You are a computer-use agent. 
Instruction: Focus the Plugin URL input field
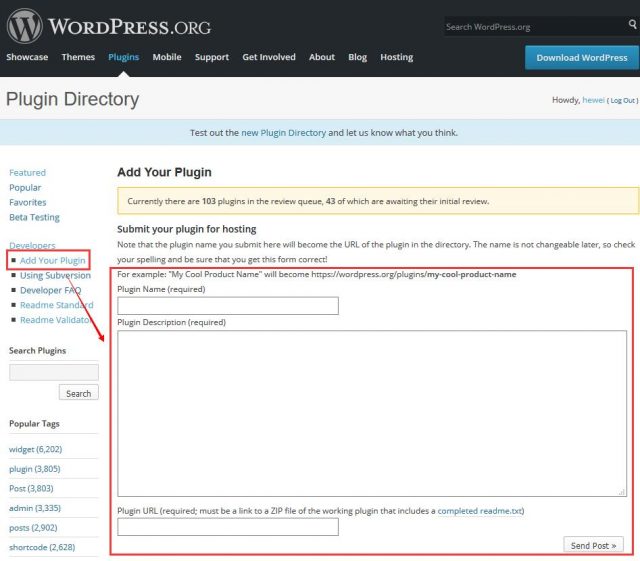click(228, 527)
